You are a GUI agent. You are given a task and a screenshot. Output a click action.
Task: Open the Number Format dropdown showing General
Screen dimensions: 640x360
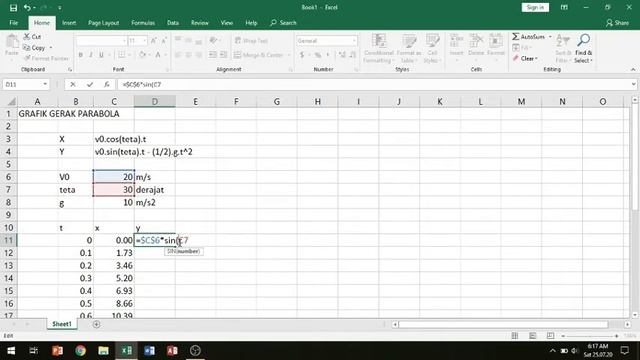point(353,41)
